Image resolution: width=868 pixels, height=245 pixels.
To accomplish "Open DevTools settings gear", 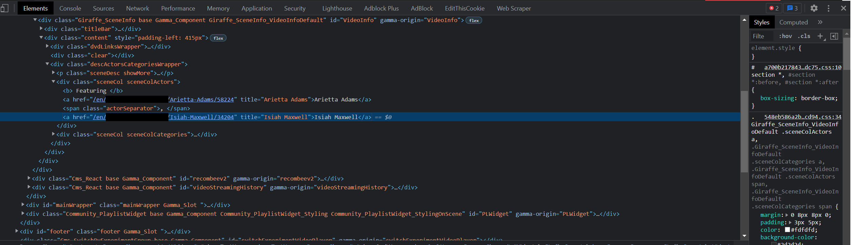I will pos(814,8).
